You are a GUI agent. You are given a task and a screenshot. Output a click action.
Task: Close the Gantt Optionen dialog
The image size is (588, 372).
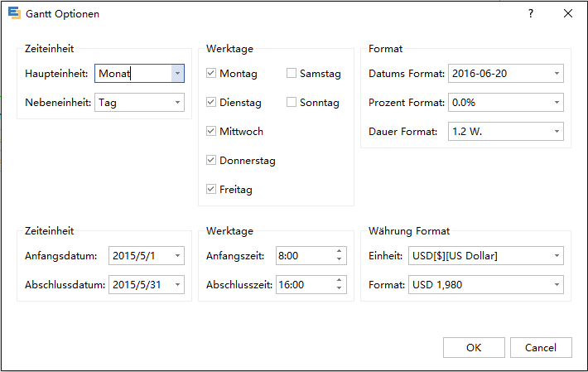[x=568, y=14]
